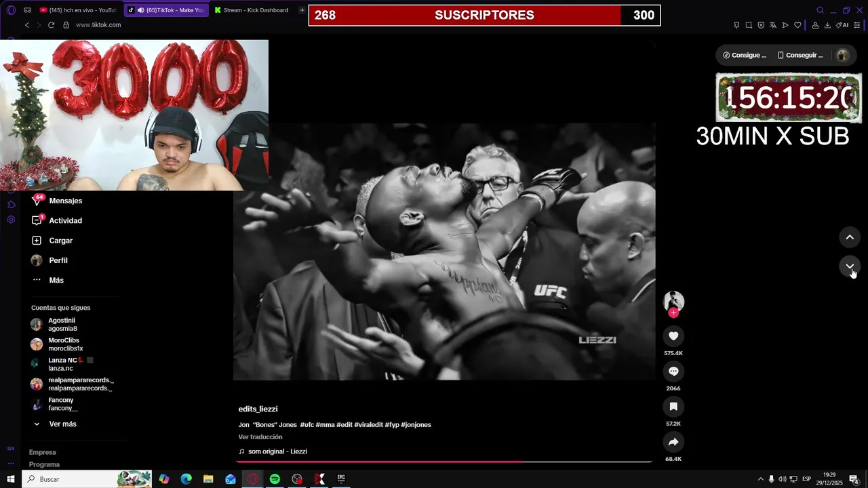
Task: Go to next video with down chevron
Action: [x=850, y=266]
